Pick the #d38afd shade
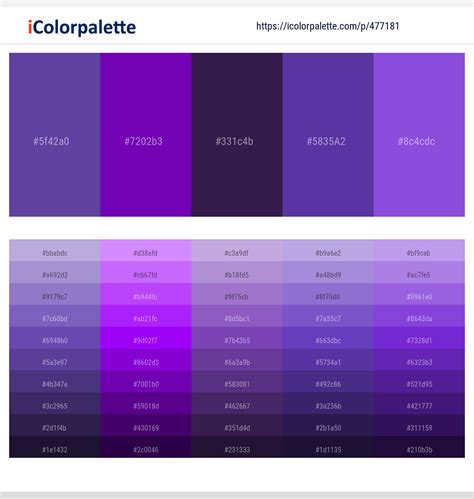474x499 pixels. coord(146,250)
